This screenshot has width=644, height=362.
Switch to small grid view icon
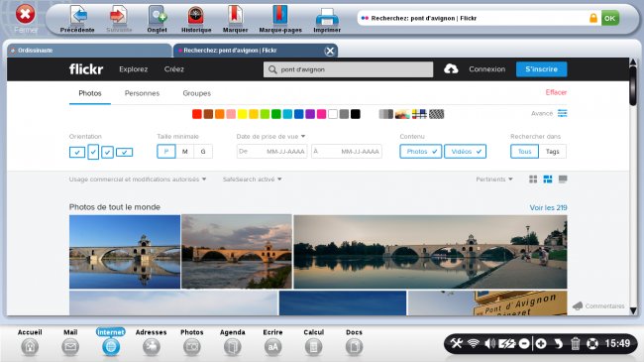tap(533, 180)
